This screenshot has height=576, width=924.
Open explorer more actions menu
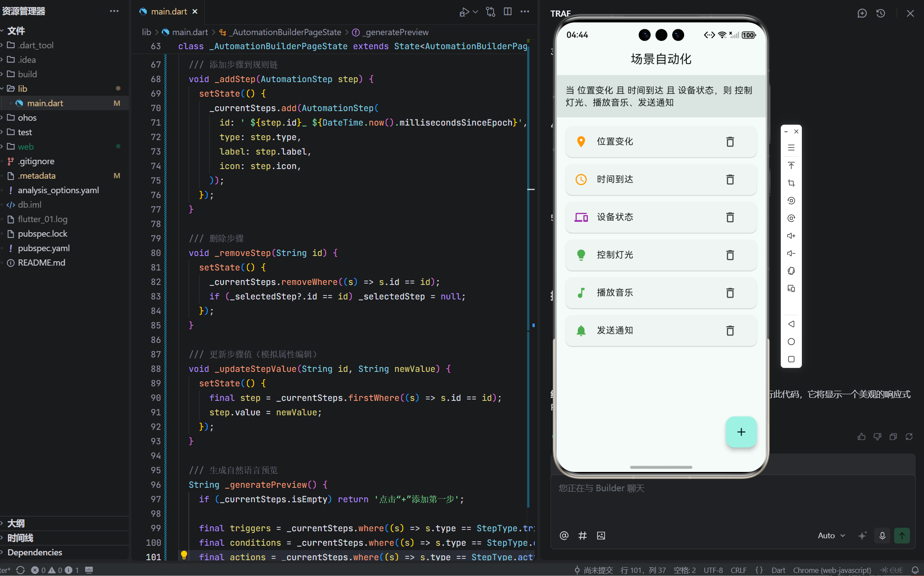(114, 11)
